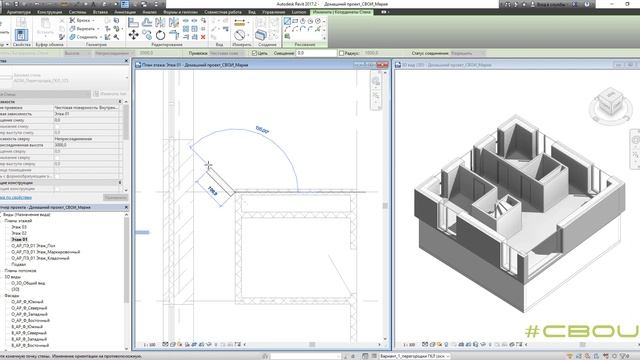Open the Врезка tool dropdown arrow
Screen dimensions: 640x360
coord(93,20)
